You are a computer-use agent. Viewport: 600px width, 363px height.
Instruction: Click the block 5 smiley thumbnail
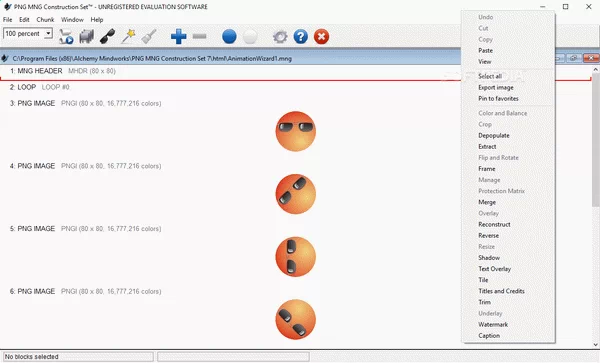tap(295, 257)
